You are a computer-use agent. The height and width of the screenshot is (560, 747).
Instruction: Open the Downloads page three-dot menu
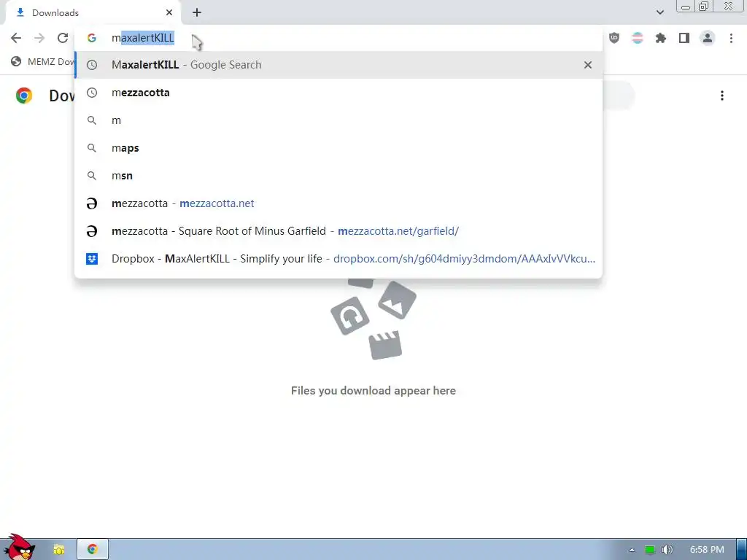tap(722, 96)
